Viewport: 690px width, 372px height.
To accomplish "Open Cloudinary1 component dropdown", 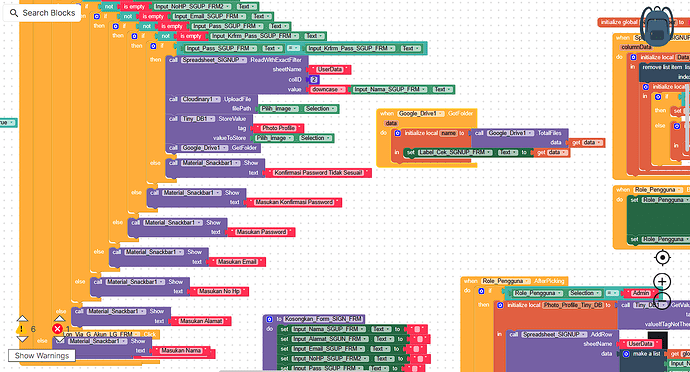I will coord(201,99).
